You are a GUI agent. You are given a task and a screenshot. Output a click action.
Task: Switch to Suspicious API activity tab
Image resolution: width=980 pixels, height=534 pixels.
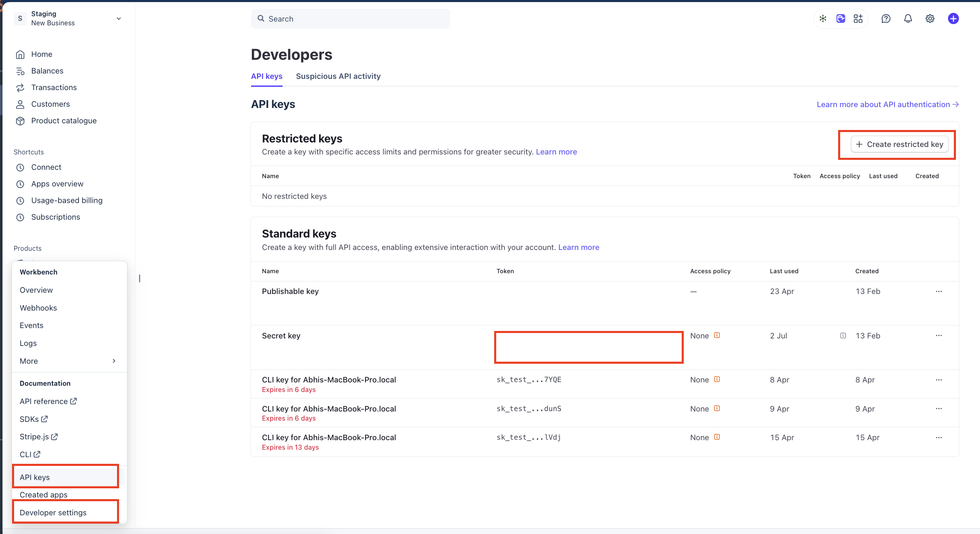click(x=338, y=76)
